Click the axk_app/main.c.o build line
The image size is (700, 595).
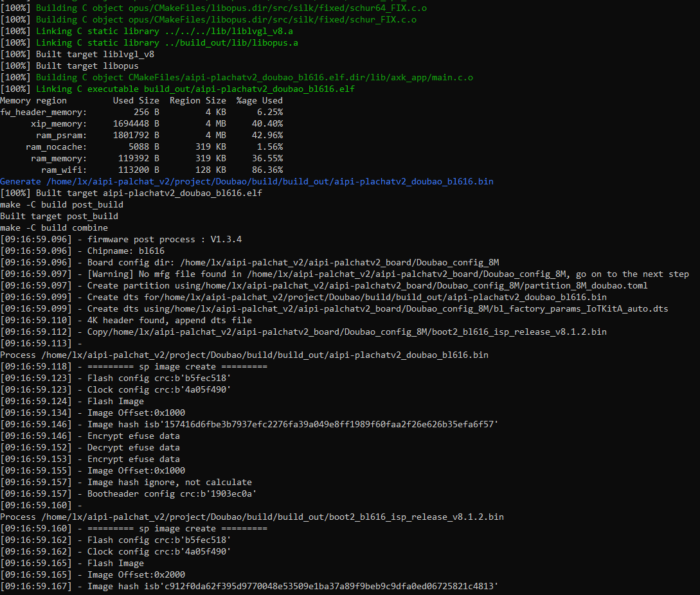point(237,78)
